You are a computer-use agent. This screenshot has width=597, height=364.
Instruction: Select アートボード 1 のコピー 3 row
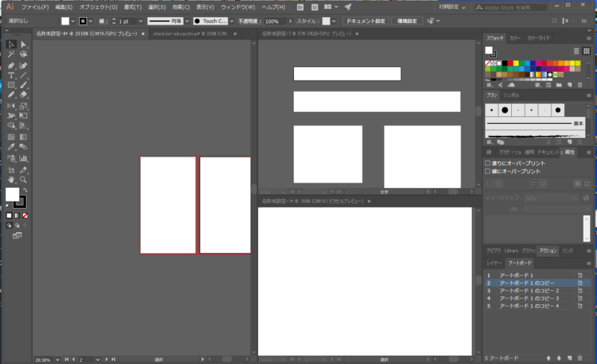click(x=537, y=298)
